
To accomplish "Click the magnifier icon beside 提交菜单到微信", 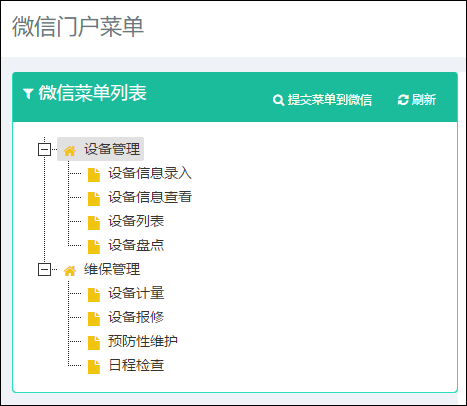I will coord(278,100).
